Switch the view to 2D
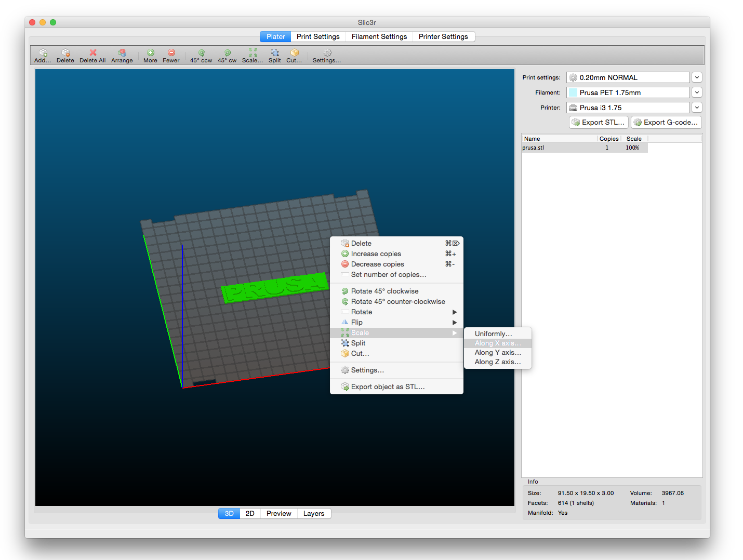The width and height of the screenshot is (743, 560). pyautogui.click(x=250, y=513)
